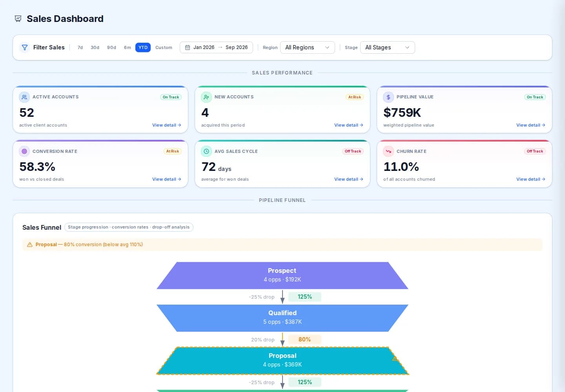Image resolution: width=565 pixels, height=392 pixels.
Task: Select the 6m time range
Action: [128, 47]
